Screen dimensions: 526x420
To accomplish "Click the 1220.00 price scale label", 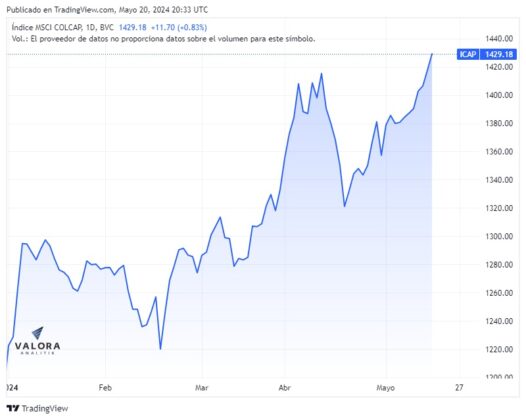I will point(499,350).
